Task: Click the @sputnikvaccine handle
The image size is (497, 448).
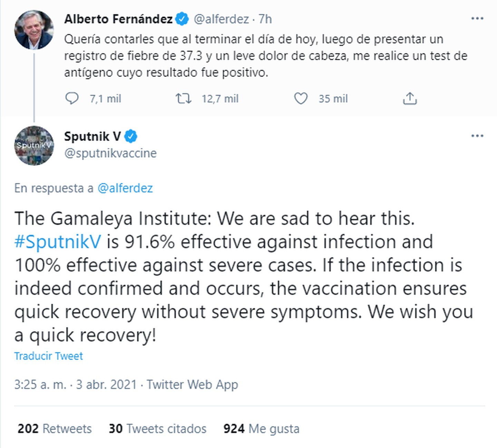Action: coord(110,153)
